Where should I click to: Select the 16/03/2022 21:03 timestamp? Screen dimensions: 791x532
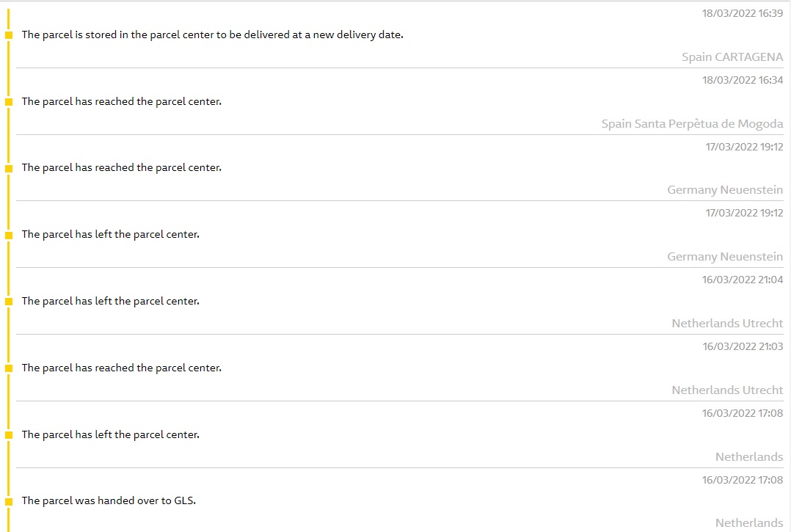click(742, 346)
